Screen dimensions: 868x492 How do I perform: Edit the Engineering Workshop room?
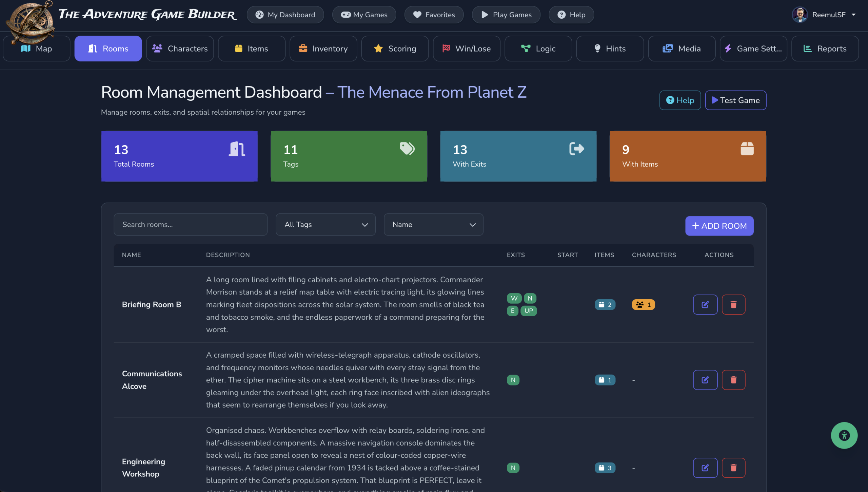[x=705, y=468]
